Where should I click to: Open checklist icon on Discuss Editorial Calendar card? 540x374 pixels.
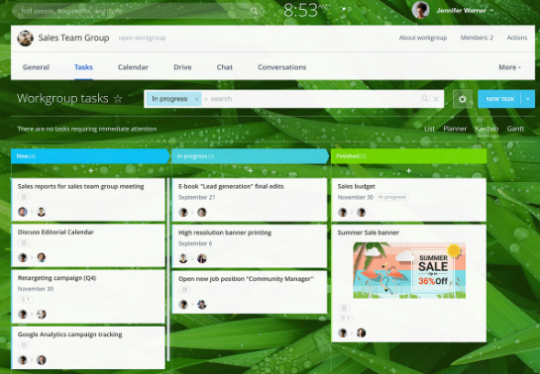(x=24, y=243)
